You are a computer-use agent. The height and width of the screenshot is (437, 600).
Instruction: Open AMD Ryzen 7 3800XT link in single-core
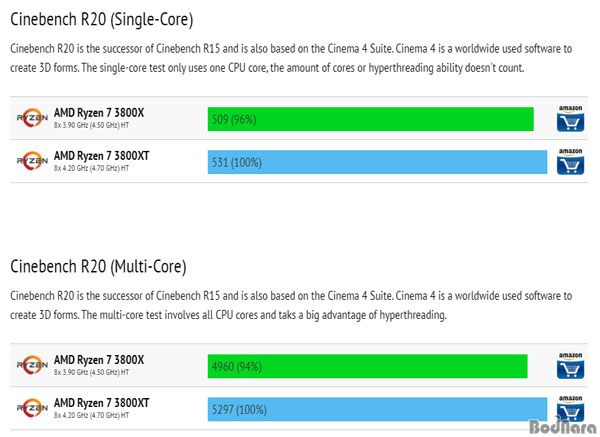pyautogui.click(x=101, y=156)
